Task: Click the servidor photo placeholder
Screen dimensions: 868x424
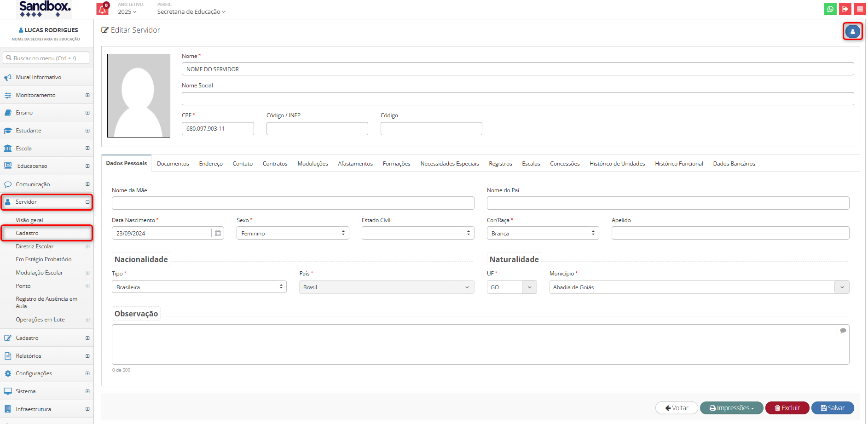Action: 139,96
